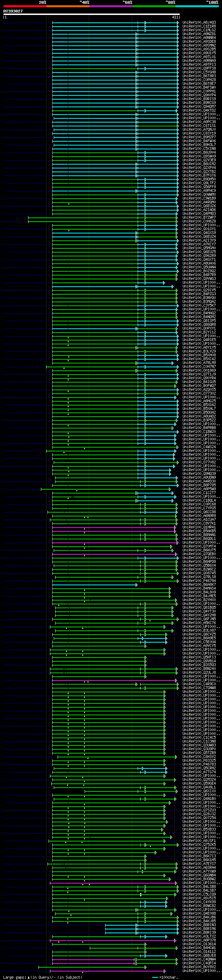The height and width of the screenshot is (980, 222).
Task: Select hit UniRef100_A9TPI3
Action: click(x=199, y=65)
